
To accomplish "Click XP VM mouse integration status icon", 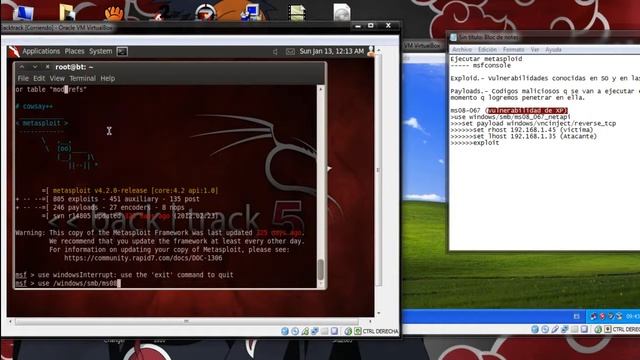I will click(x=598, y=329).
